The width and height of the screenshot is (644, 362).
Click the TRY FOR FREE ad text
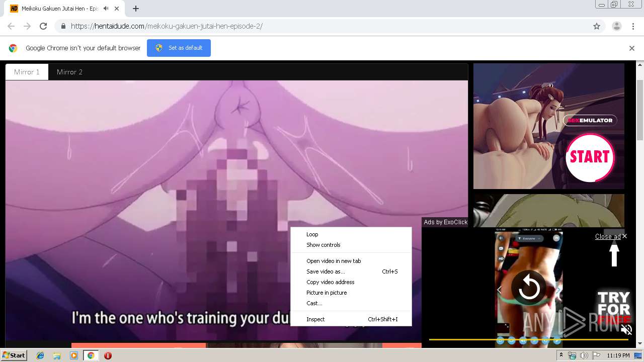click(614, 308)
